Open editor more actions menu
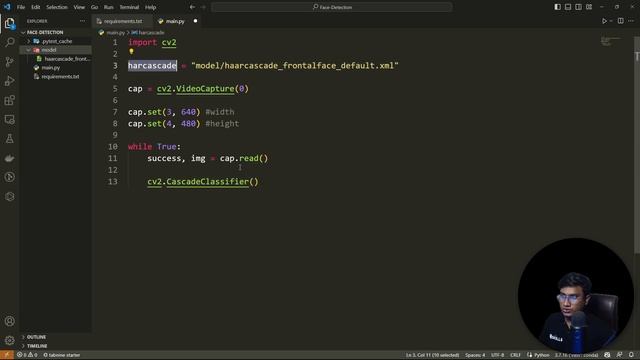The height and width of the screenshot is (360, 640). pos(631,21)
